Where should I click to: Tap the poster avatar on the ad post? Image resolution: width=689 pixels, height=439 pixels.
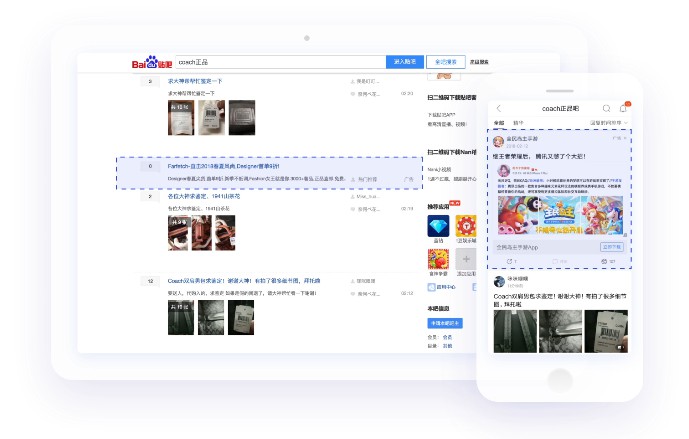(499, 142)
